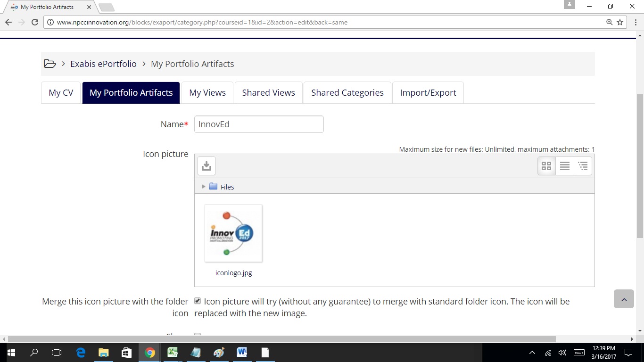
Task: Open File Explorer from the taskbar
Action: 103,353
